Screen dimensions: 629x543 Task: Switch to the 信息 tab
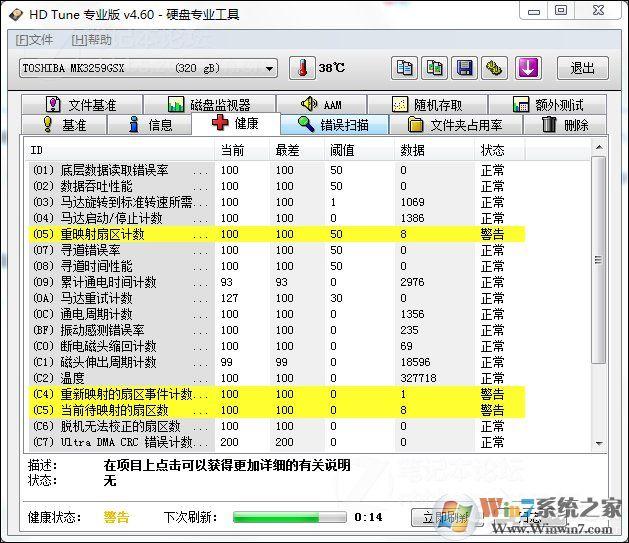[x=150, y=125]
